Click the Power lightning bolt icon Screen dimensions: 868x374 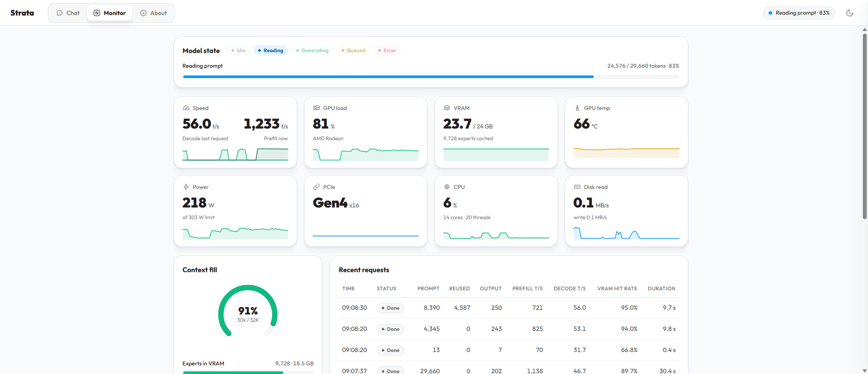[186, 187]
